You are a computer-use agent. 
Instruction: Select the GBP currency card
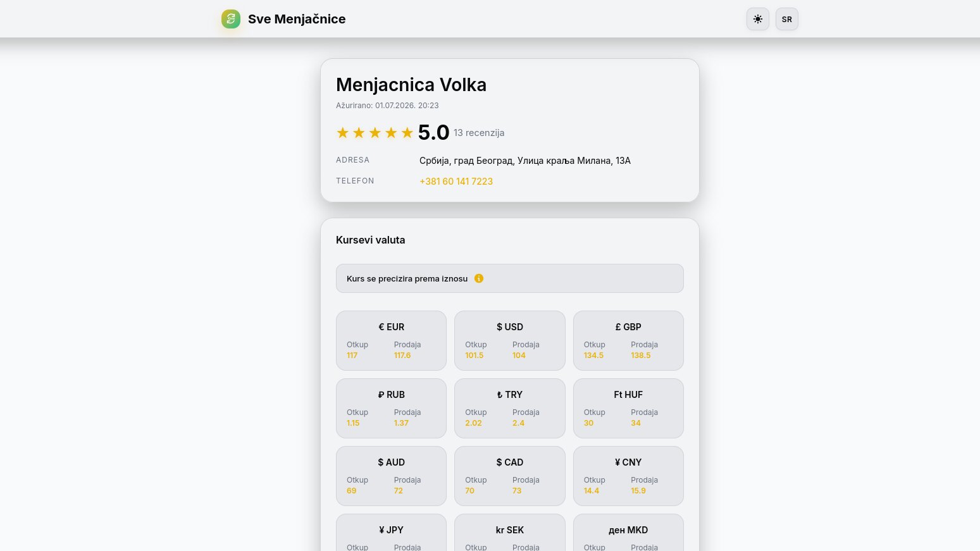(628, 340)
